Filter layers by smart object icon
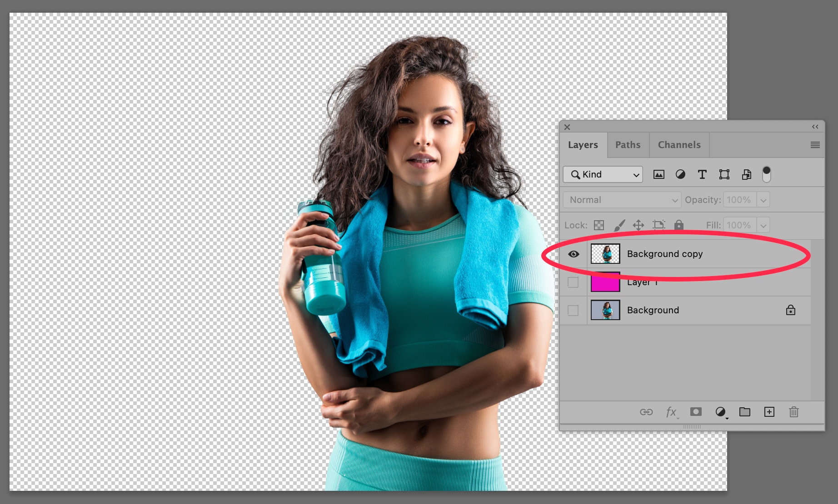838x504 pixels. (746, 174)
